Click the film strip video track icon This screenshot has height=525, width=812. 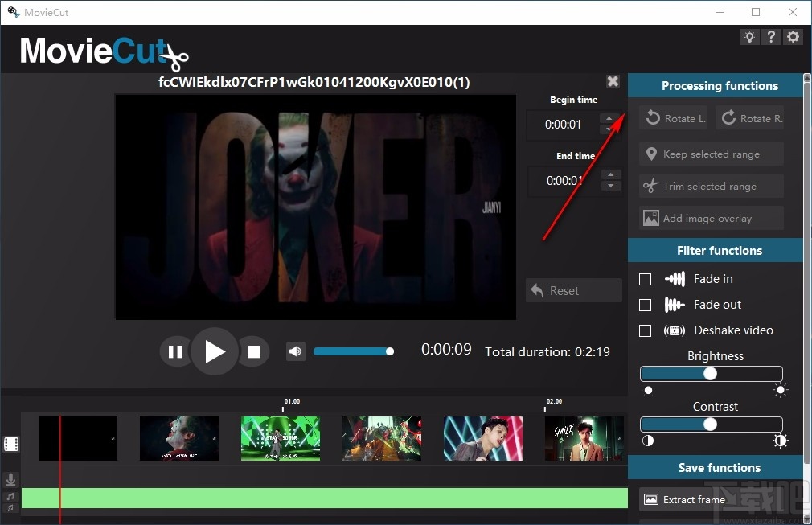pos(11,443)
